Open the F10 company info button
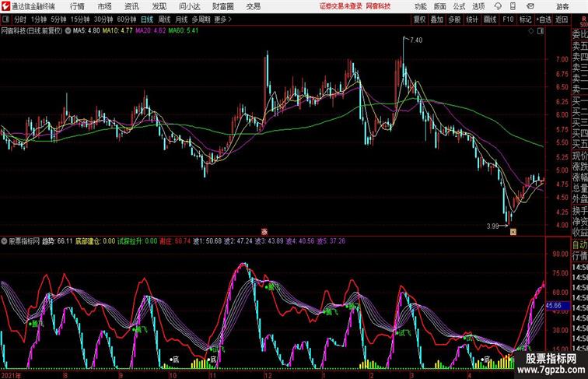This screenshot has height=379, width=588. 508,19
